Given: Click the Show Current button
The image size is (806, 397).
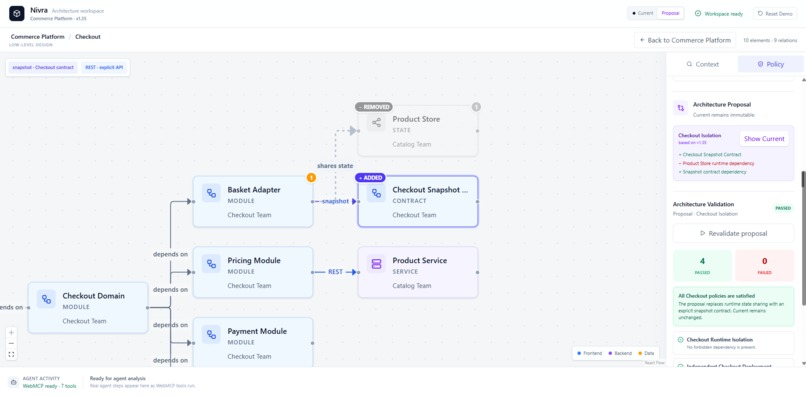Looking at the screenshot, I should point(764,139).
